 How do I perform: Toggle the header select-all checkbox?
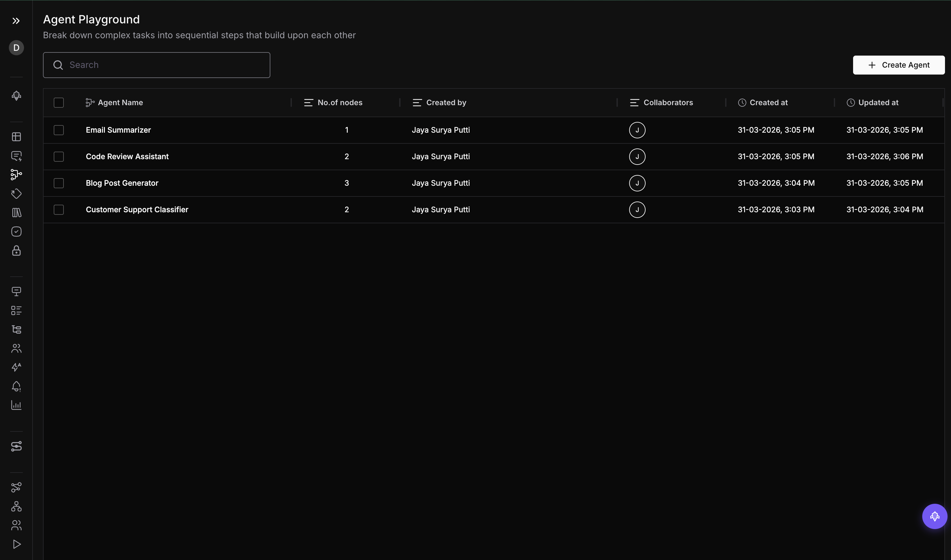tap(58, 102)
